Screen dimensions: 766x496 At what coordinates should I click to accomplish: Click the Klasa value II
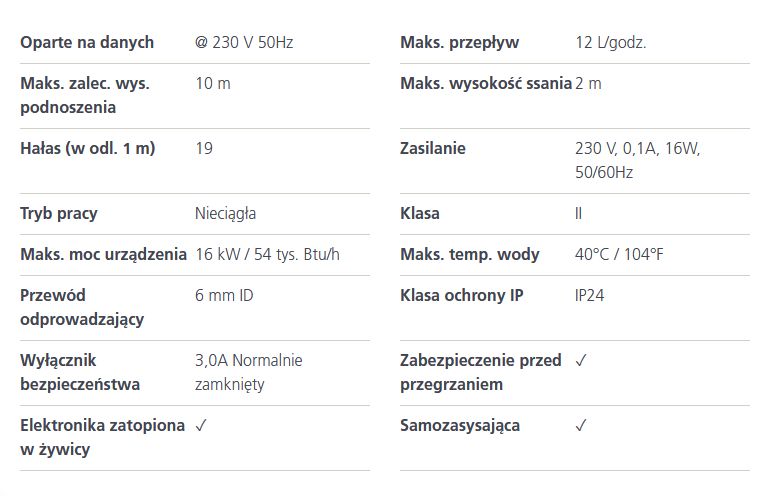[x=578, y=214]
